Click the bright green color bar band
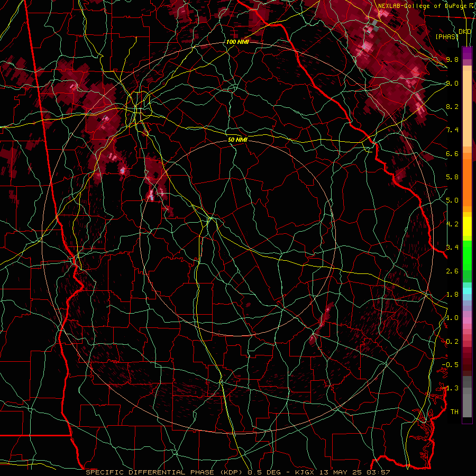Screen dimensions: 476x476 coord(467,255)
